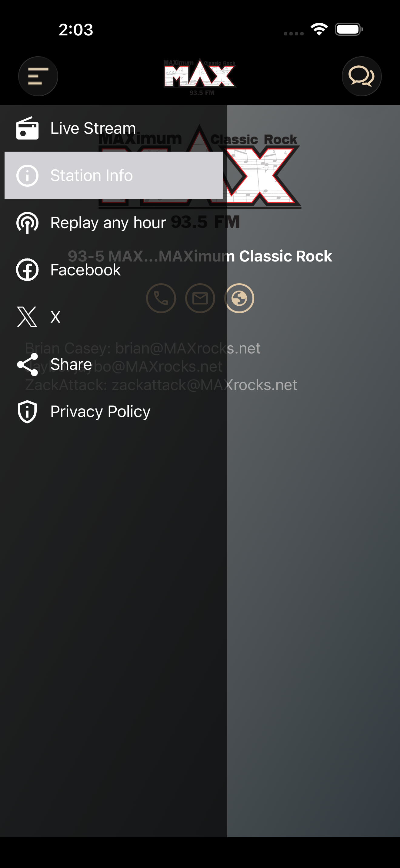Tap the hamburger menu icon
Image resolution: width=400 pixels, height=868 pixels.
(38, 76)
